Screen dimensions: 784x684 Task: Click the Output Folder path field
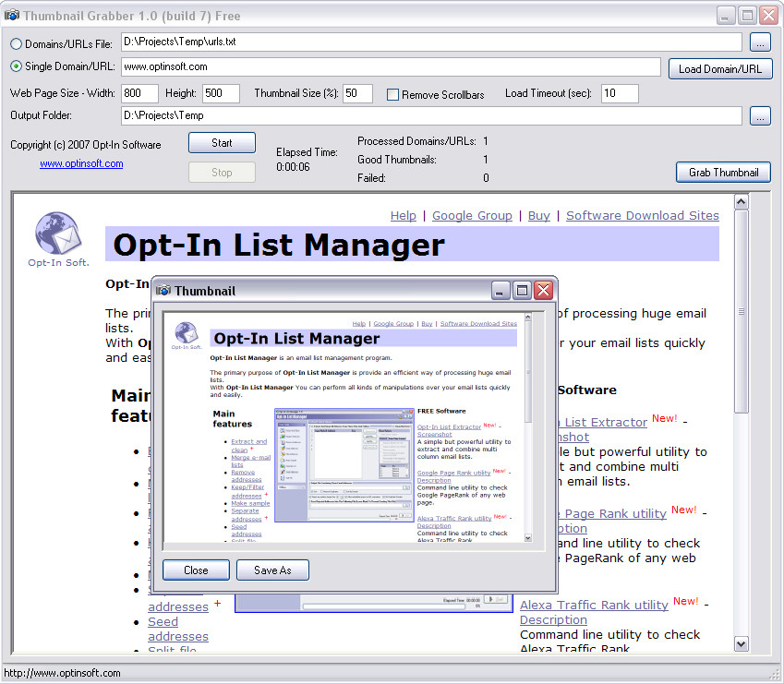431,116
